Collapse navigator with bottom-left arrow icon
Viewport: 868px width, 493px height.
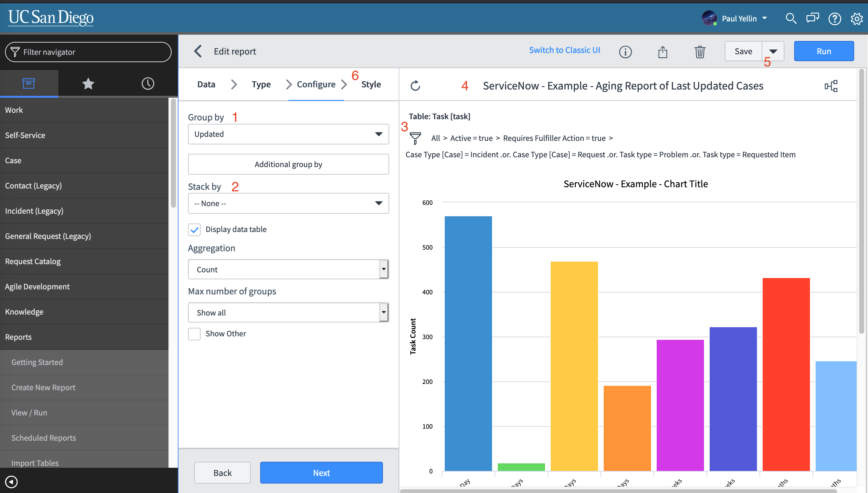pyautogui.click(x=12, y=481)
